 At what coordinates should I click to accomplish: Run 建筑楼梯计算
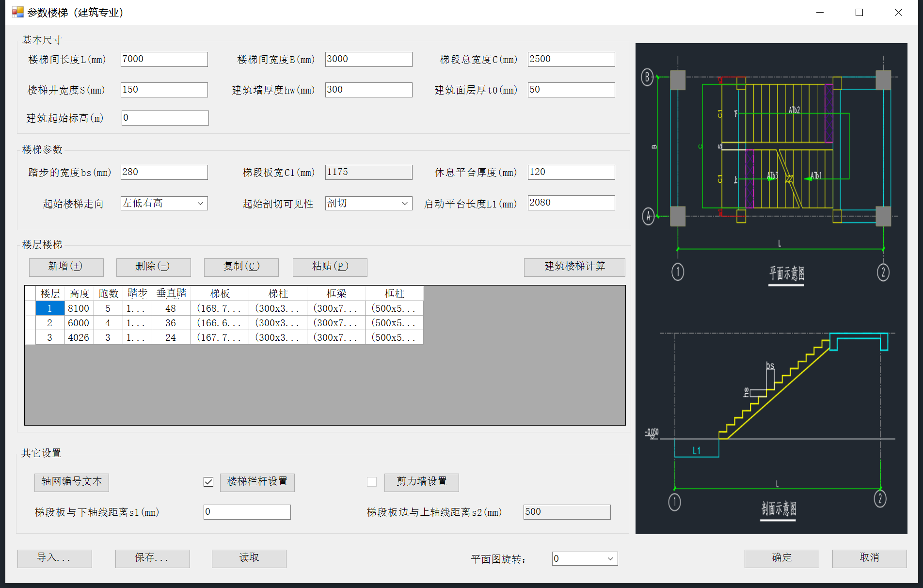point(574,267)
